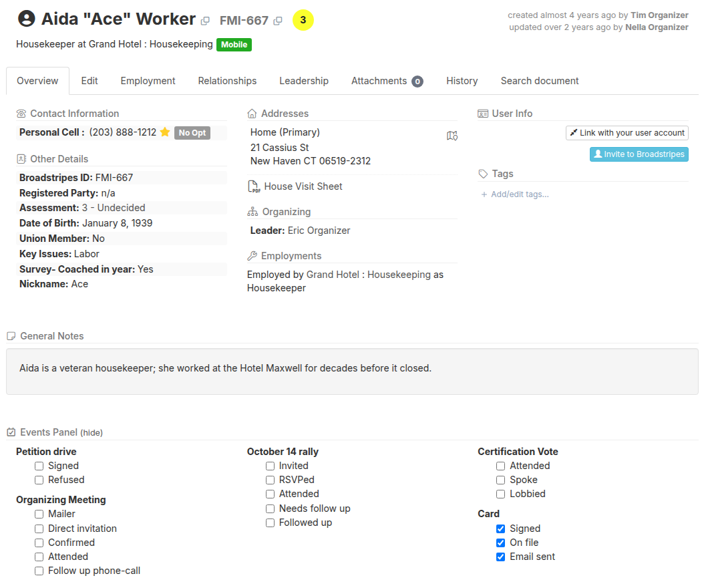Switch to the Attachments tab
Screen dimensions: 704x588
pos(387,81)
